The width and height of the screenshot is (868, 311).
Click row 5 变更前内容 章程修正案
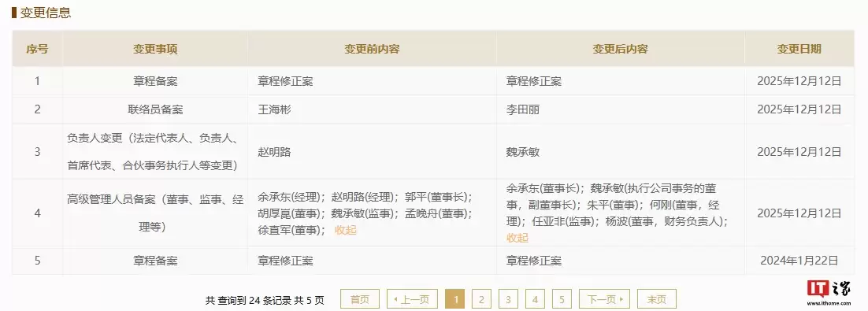(286, 261)
